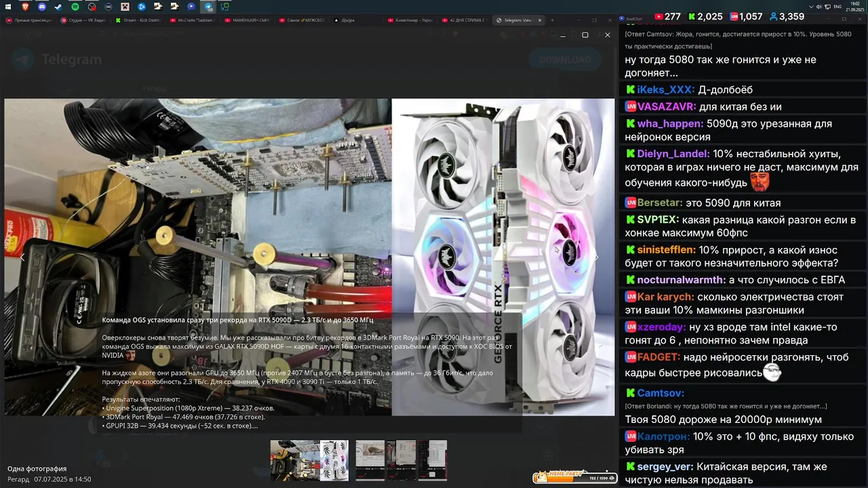
Task: Select the third album thumbnail
Action: (401, 460)
